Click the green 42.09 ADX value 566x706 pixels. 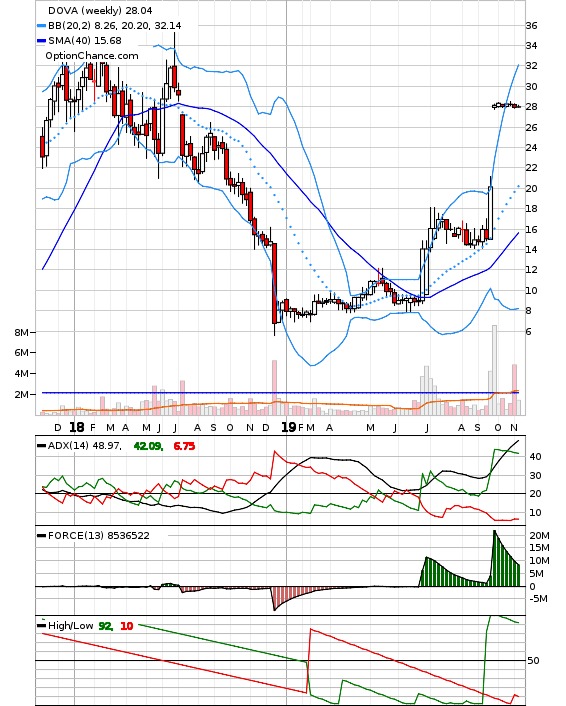click(147, 446)
